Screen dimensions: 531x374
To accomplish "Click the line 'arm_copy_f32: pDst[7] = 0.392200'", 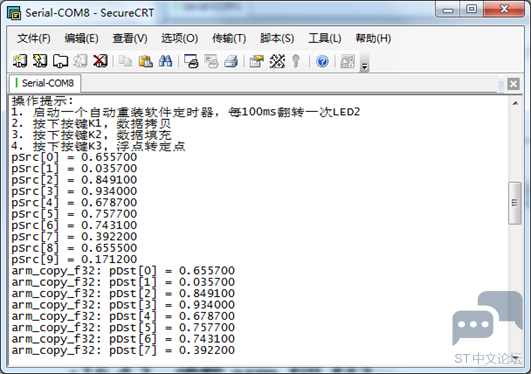I will tap(123, 350).
